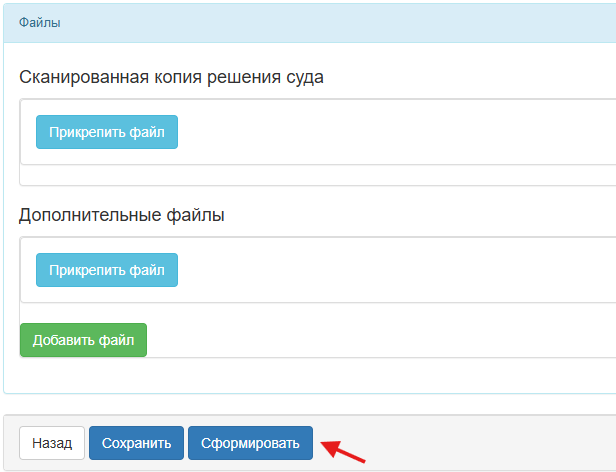
Task: Click empty area inside scanned copy upload box
Action: 400,132
